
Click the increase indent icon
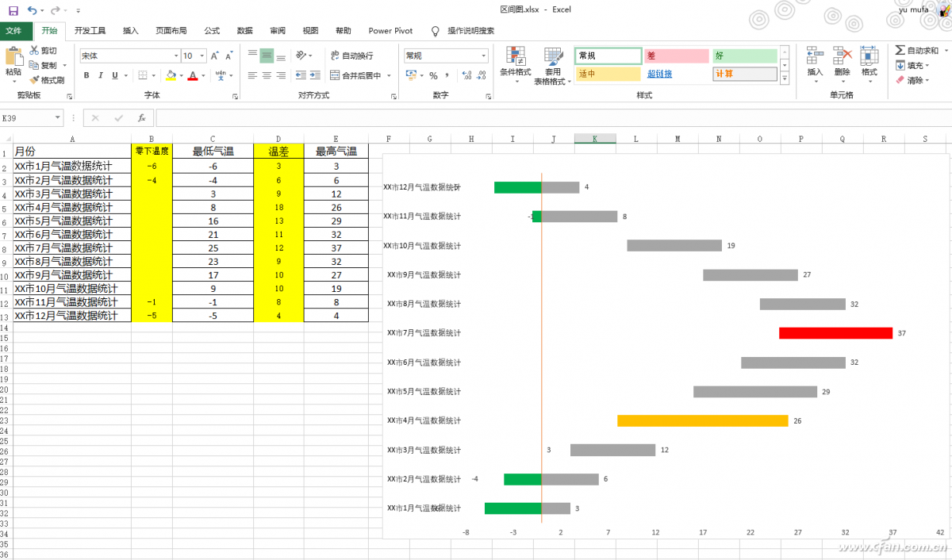point(315,75)
